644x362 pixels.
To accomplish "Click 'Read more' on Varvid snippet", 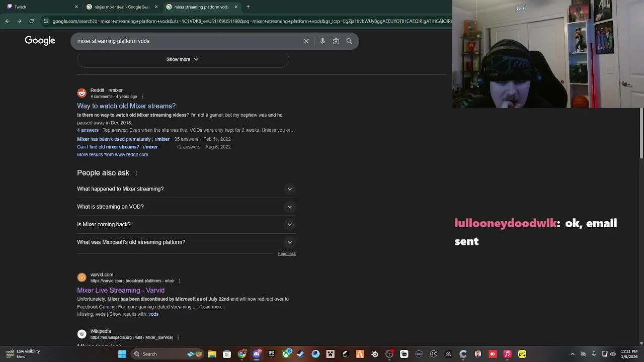I will tap(211, 307).
